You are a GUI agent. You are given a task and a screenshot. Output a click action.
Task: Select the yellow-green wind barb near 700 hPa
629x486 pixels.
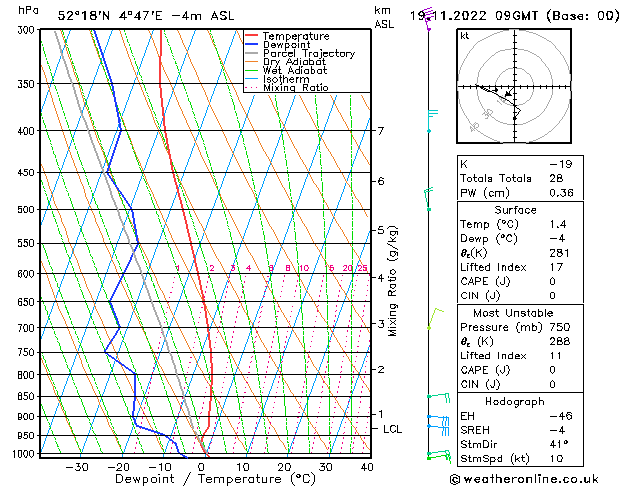[x=433, y=318]
